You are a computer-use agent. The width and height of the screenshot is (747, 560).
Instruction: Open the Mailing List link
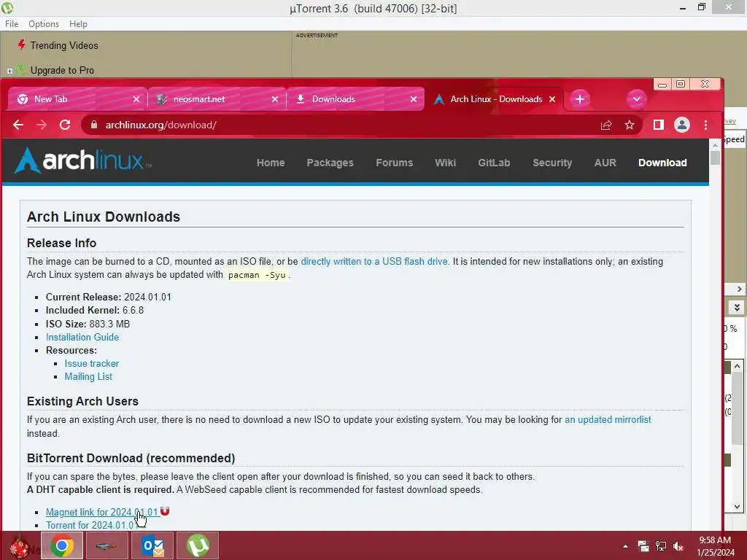tap(88, 377)
